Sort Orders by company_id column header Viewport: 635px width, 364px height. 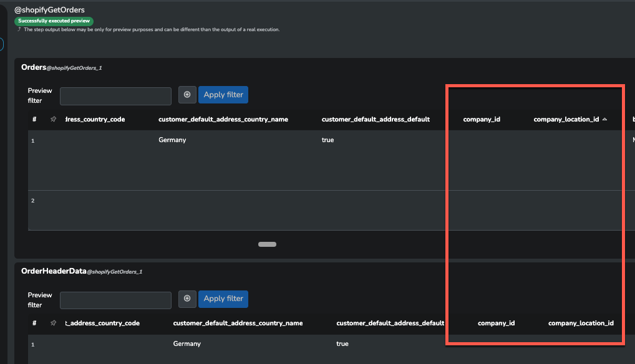pyautogui.click(x=482, y=119)
